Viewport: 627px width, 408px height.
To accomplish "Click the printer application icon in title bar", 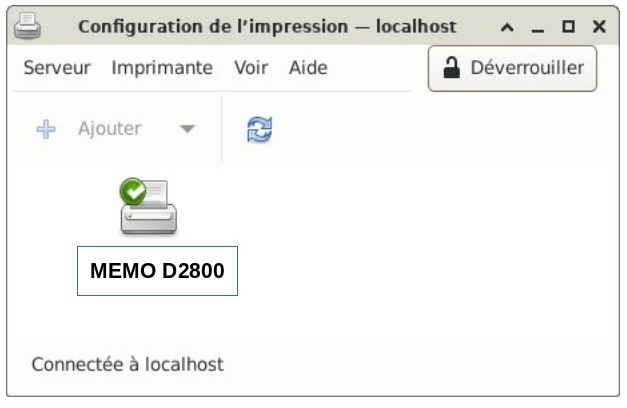I will (x=27, y=26).
